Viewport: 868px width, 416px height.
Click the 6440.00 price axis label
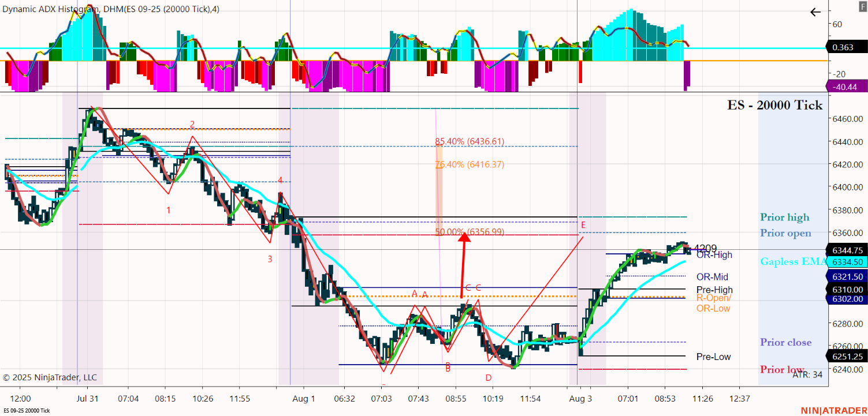click(848, 141)
